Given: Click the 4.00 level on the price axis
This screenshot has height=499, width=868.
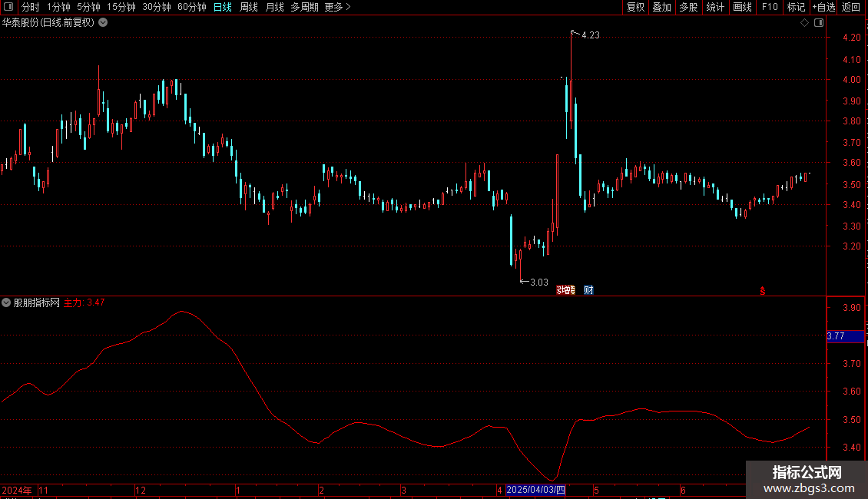Looking at the screenshot, I should pyautogui.click(x=851, y=80).
